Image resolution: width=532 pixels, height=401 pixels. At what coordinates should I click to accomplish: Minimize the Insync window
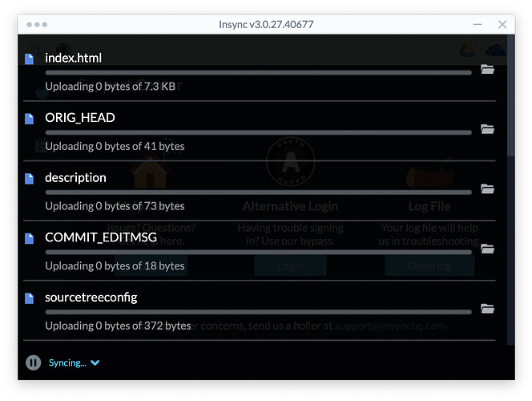click(x=478, y=24)
